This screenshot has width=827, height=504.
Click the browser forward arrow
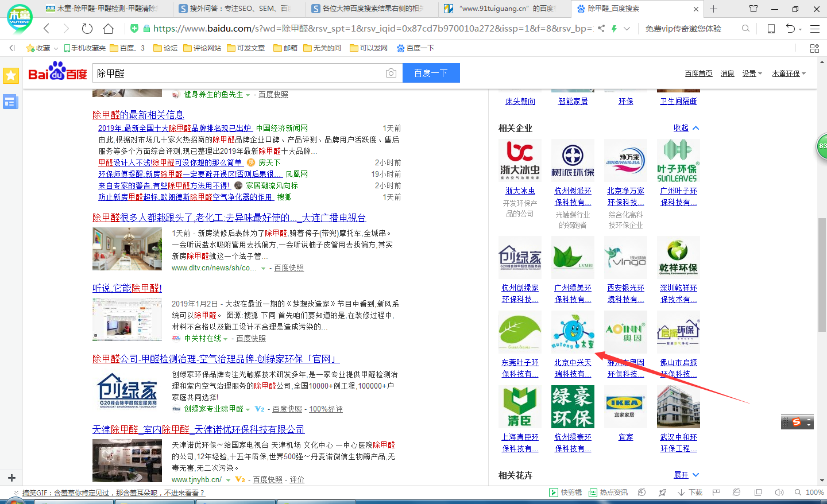coord(66,28)
